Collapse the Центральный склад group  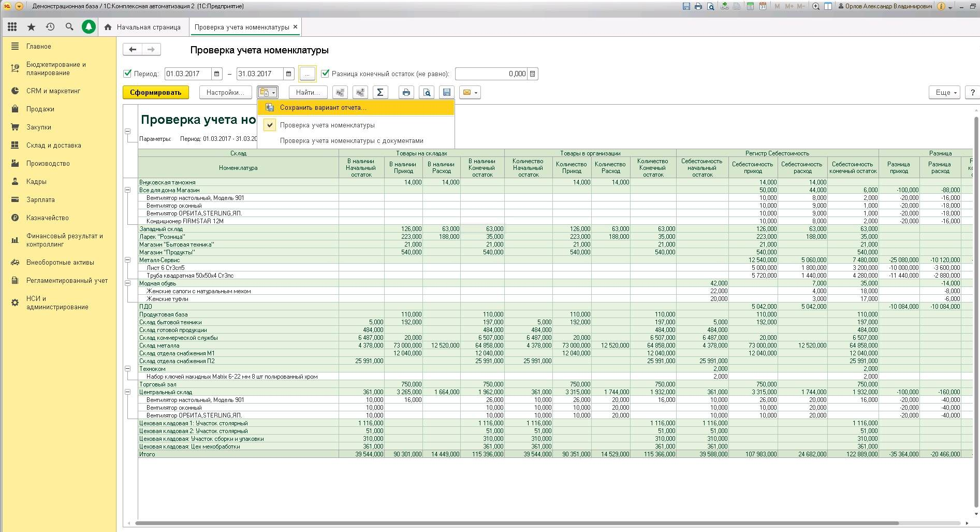tap(127, 392)
